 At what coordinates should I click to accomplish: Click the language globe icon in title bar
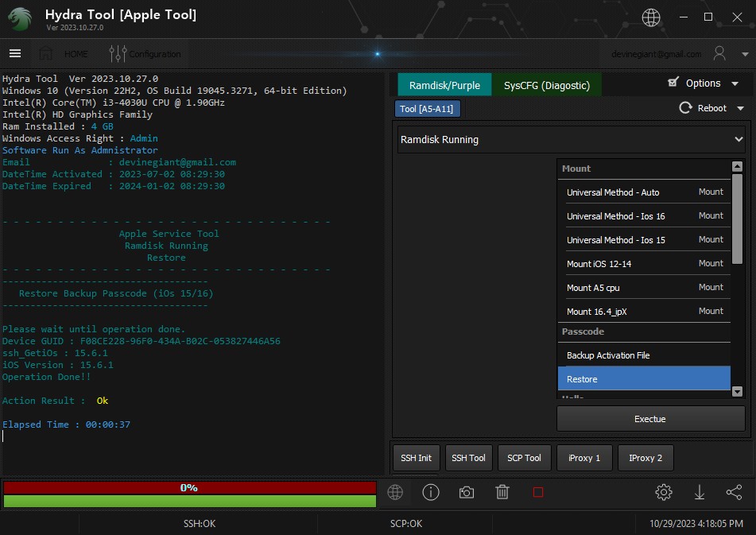651,17
